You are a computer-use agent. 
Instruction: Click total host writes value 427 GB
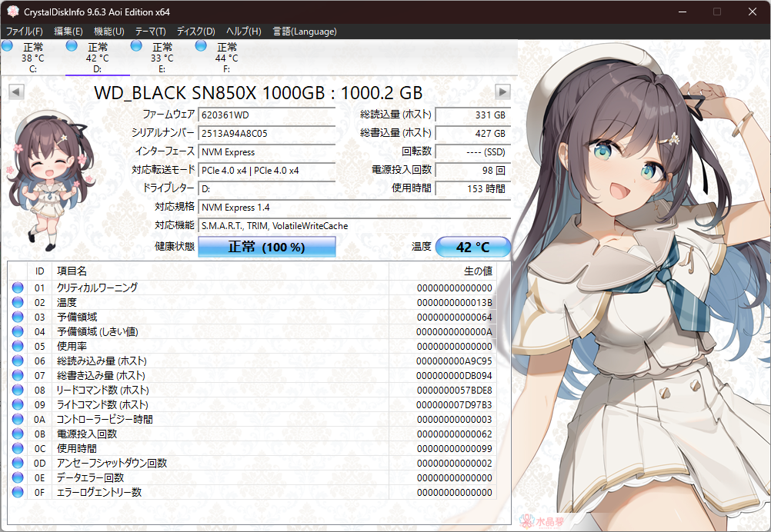coord(473,133)
